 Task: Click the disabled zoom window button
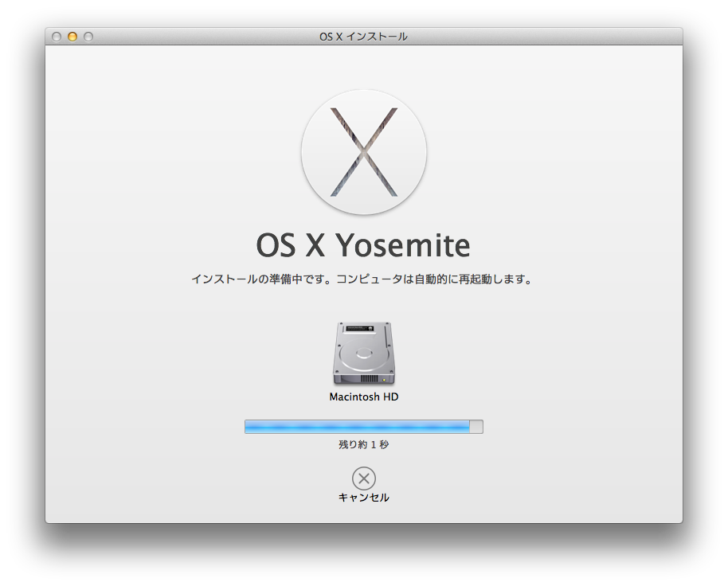coord(88,37)
